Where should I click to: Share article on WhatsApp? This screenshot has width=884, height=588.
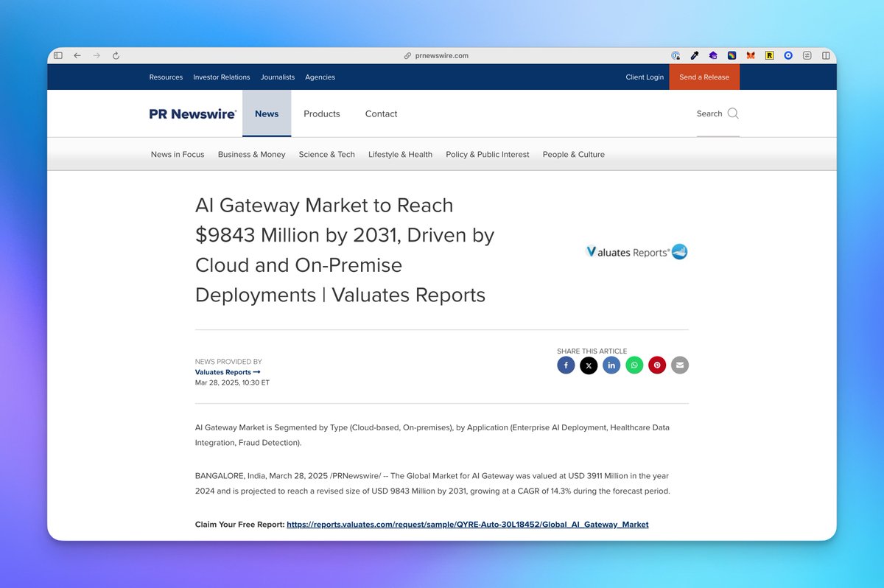point(634,365)
